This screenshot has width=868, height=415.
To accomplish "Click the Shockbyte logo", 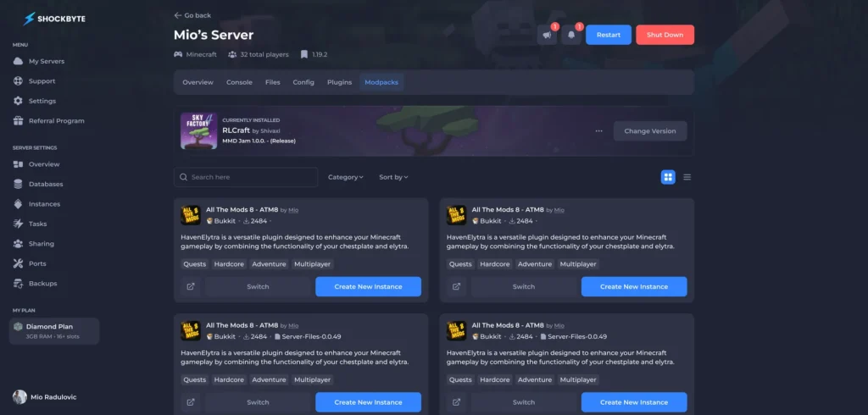I will (x=55, y=18).
